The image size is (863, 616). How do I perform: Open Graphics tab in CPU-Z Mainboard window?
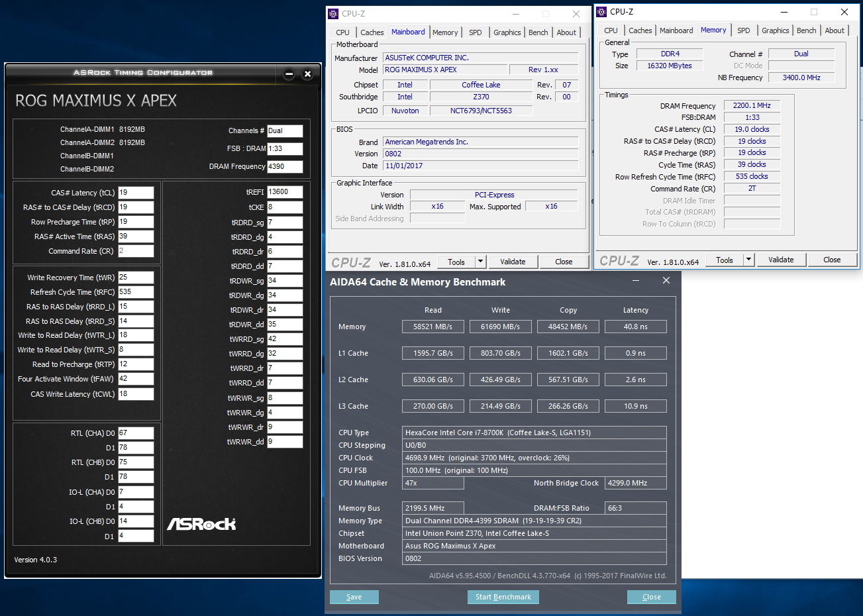[507, 32]
